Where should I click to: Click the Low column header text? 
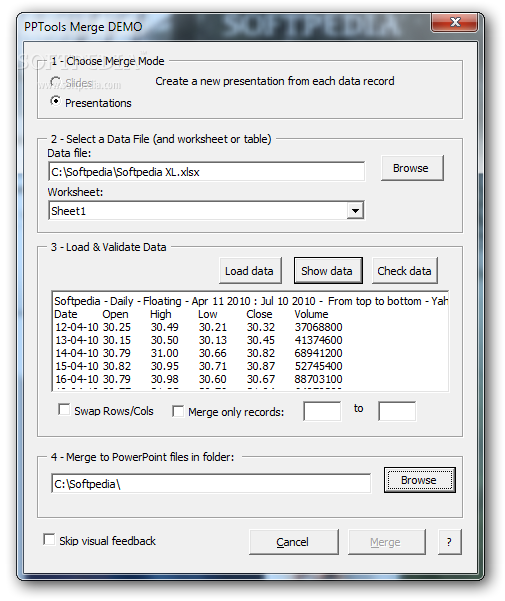pyautogui.click(x=208, y=314)
